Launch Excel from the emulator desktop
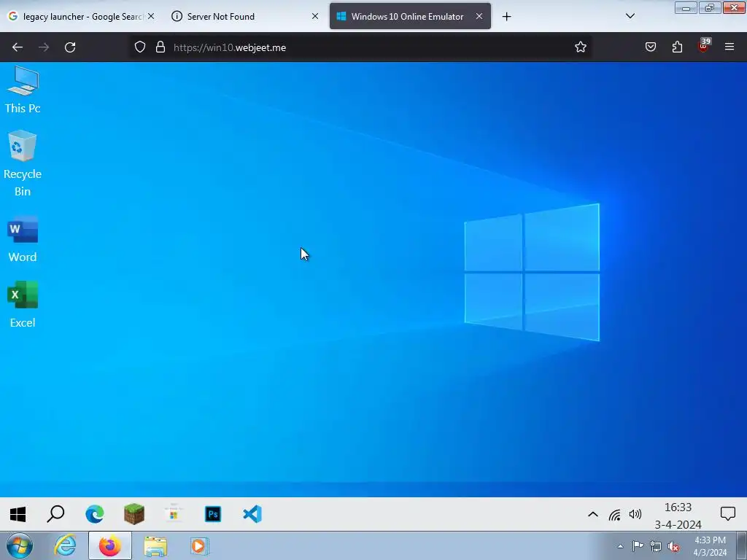The image size is (747, 560). [x=23, y=305]
